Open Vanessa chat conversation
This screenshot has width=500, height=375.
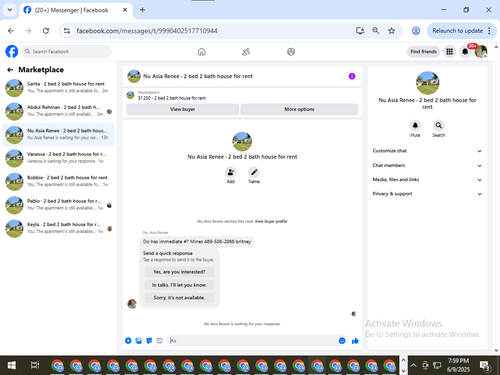click(x=59, y=158)
